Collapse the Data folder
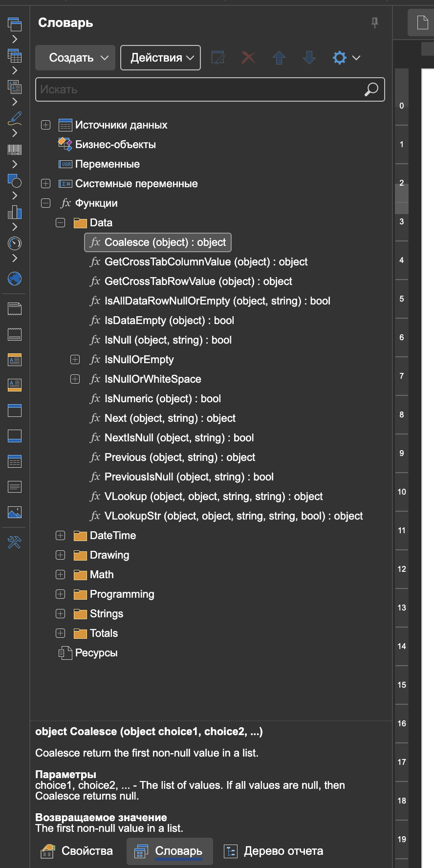 pyautogui.click(x=60, y=223)
